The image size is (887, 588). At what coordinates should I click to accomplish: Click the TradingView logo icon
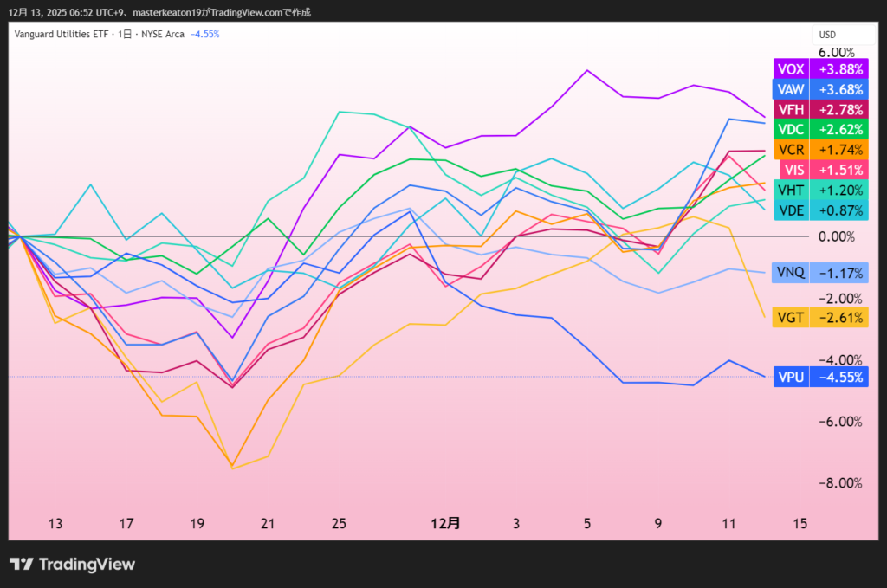coord(22,564)
